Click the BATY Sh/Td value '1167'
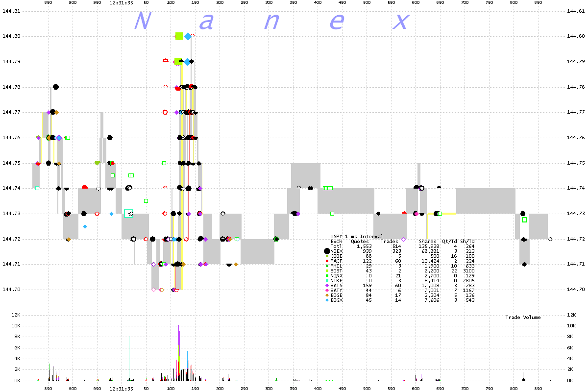The width and height of the screenshot is (588, 392). [x=468, y=291]
